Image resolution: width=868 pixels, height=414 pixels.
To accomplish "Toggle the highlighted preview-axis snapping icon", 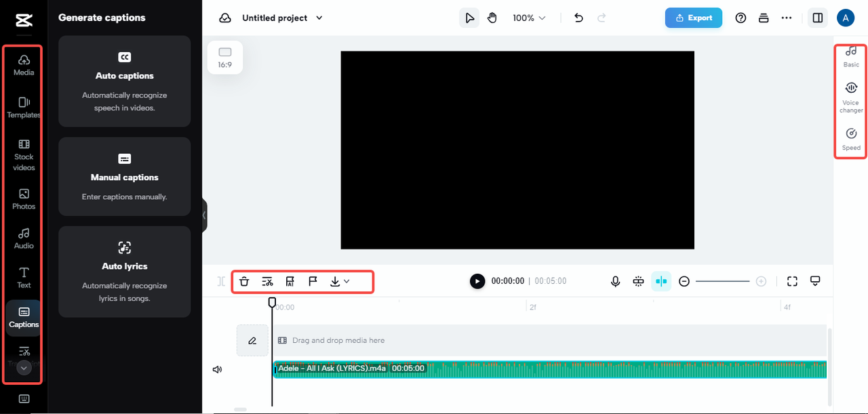I will (x=661, y=281).
